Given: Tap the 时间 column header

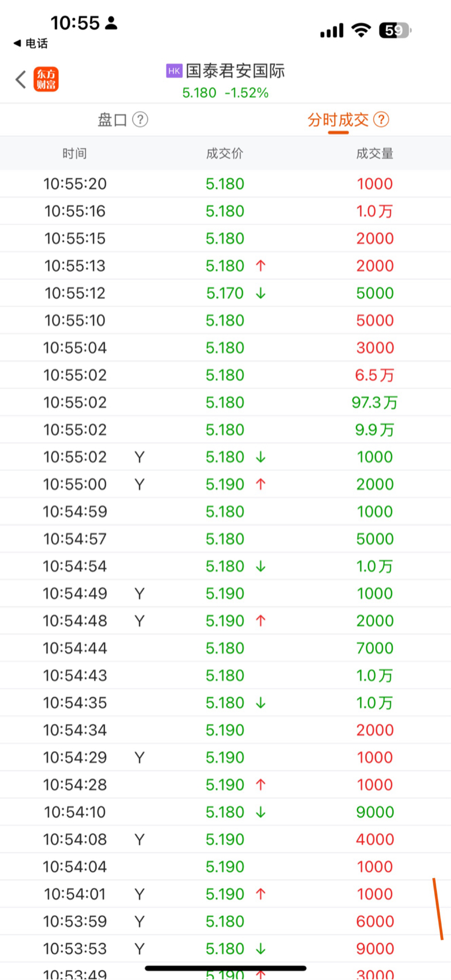Looking at the screenshot, I should (75, 153).
